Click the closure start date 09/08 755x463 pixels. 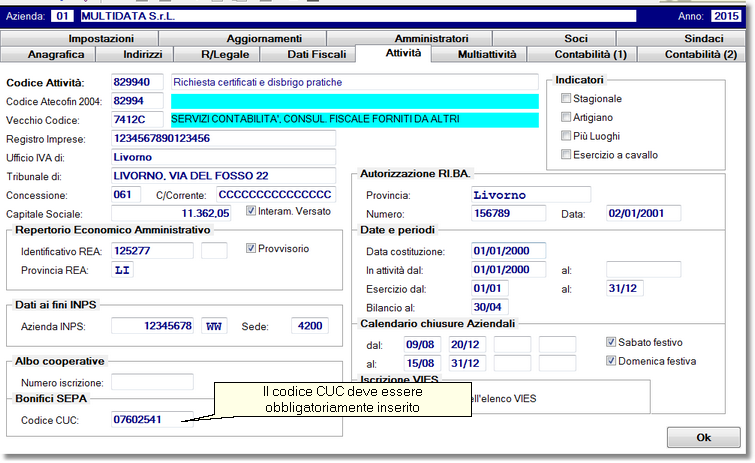click(x=422, y=345)
